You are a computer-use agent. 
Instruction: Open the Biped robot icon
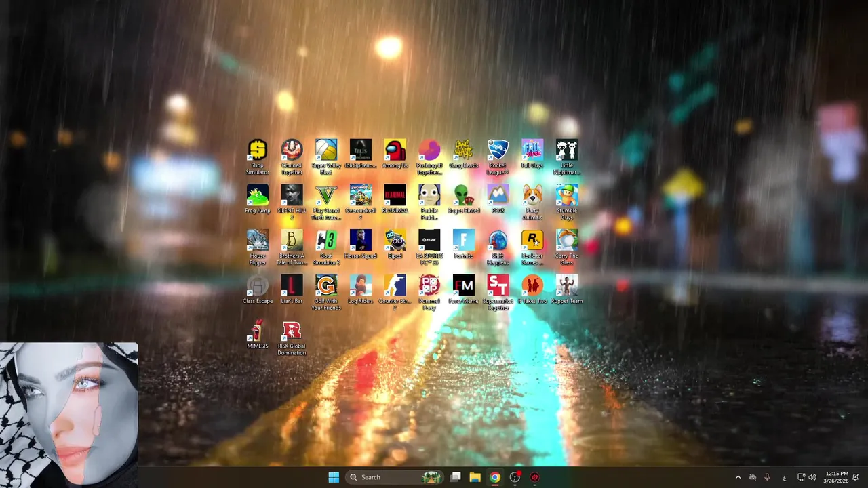coord(395,240)
